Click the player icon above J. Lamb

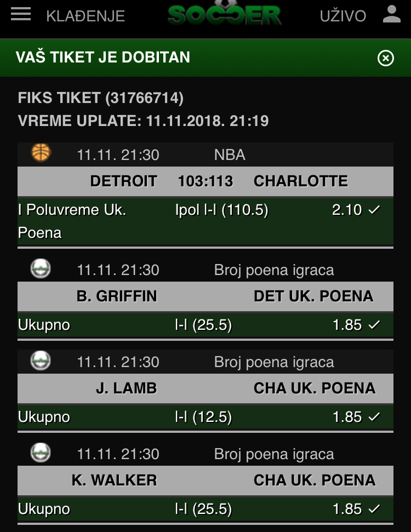click(41, 361)
